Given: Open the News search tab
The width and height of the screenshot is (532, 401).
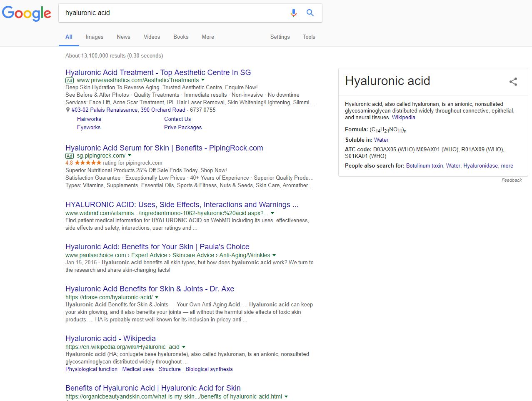Looking at the screenshot, I should (x=123, y=37).
